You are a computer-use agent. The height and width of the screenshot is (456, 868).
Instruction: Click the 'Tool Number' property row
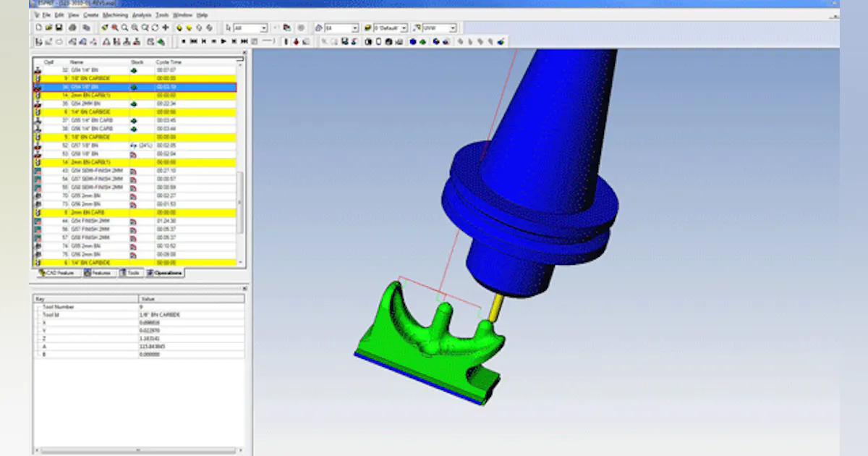139,307
